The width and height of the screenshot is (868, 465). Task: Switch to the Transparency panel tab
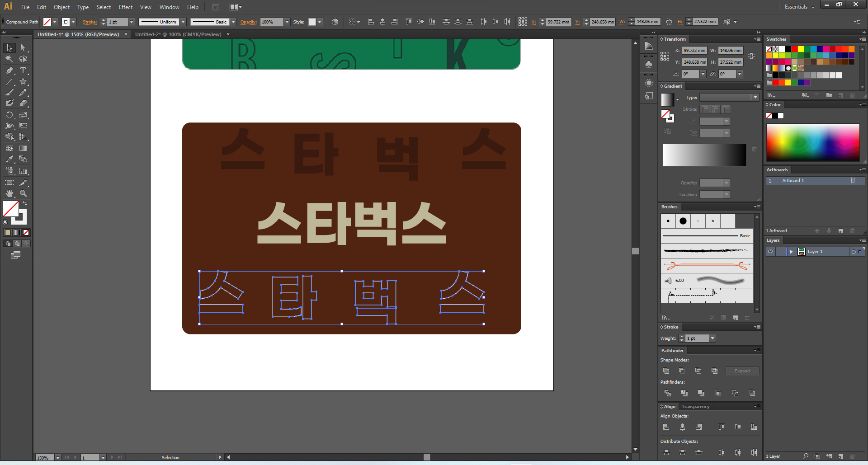coord(695,407)
